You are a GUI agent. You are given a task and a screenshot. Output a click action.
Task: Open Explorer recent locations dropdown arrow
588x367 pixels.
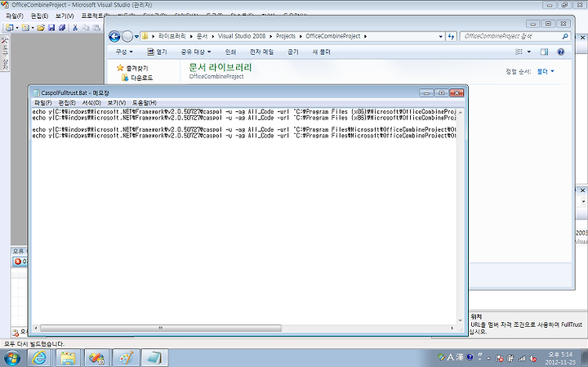click(136, 37)
